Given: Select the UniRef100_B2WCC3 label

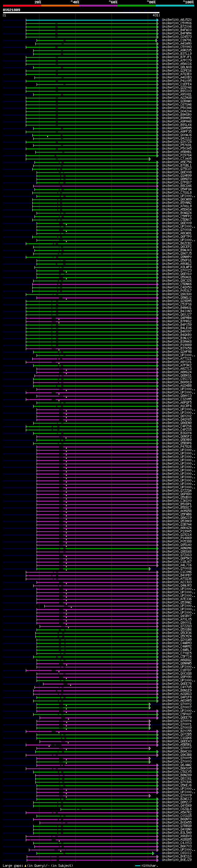Looking at the screenshot, I should 177,799.
